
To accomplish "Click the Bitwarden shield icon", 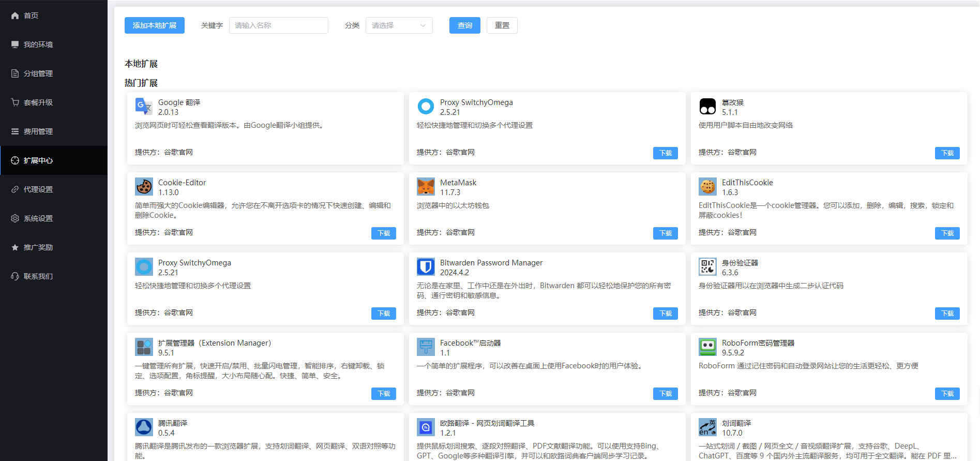I will point(426,267).
